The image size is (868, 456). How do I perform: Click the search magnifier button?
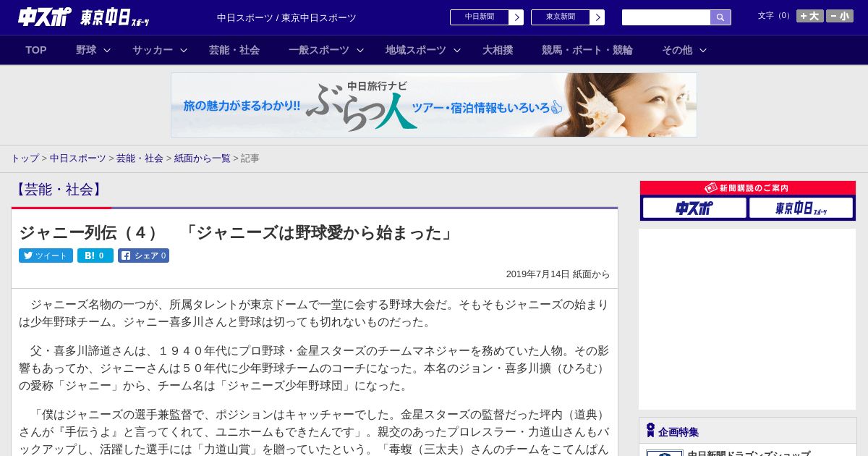720,17
